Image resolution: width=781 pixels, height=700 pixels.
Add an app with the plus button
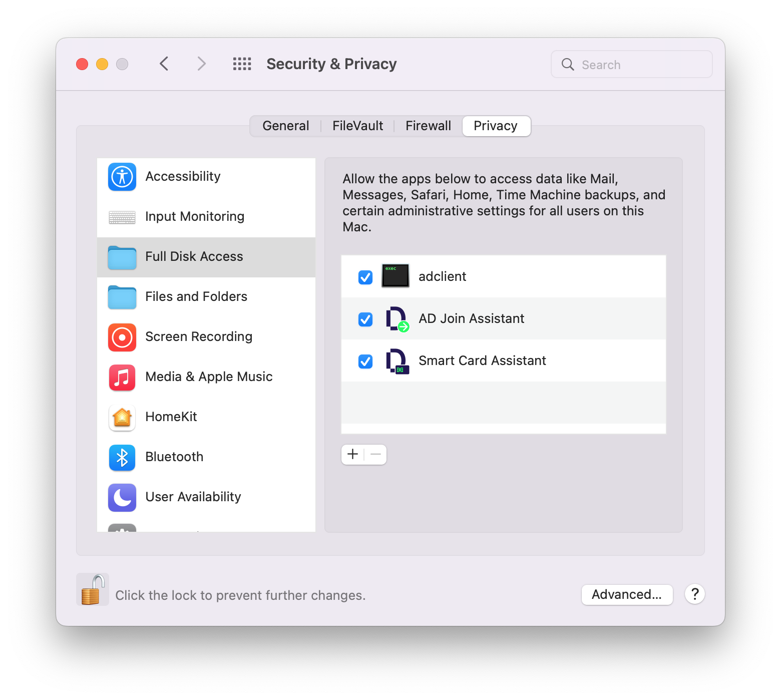(x=353, y=455)
